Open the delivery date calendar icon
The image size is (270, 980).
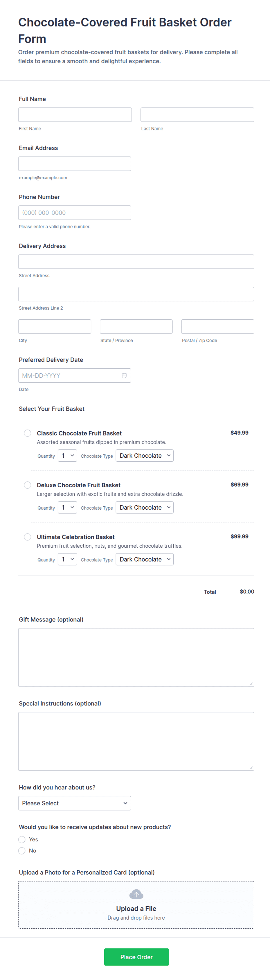tap(124, 375)
